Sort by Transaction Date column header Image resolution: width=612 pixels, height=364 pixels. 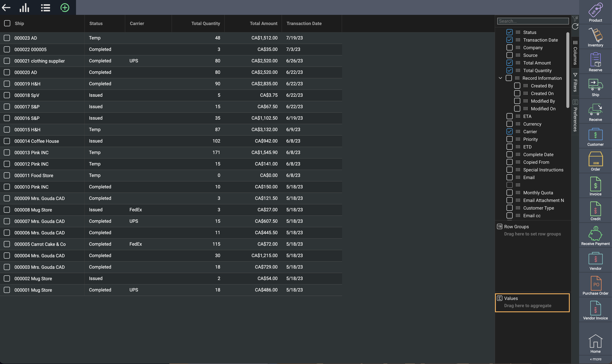point(304,24)
